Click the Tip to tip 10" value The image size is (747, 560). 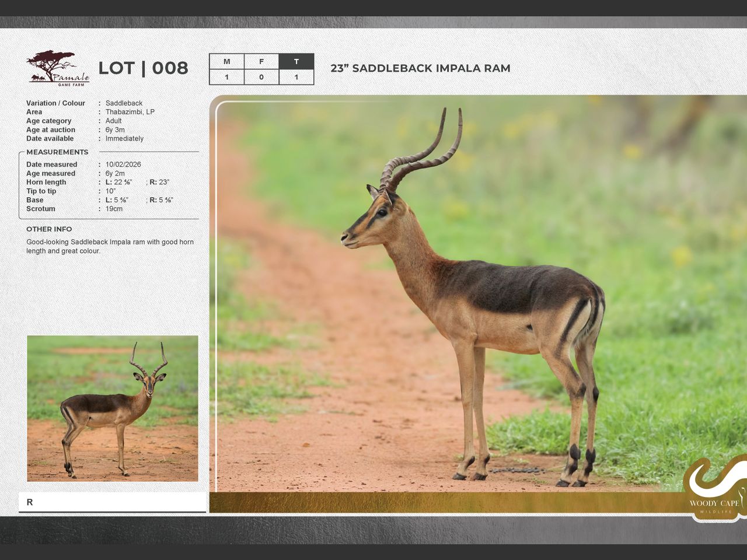pyautogui.click(x=111, y=191)
